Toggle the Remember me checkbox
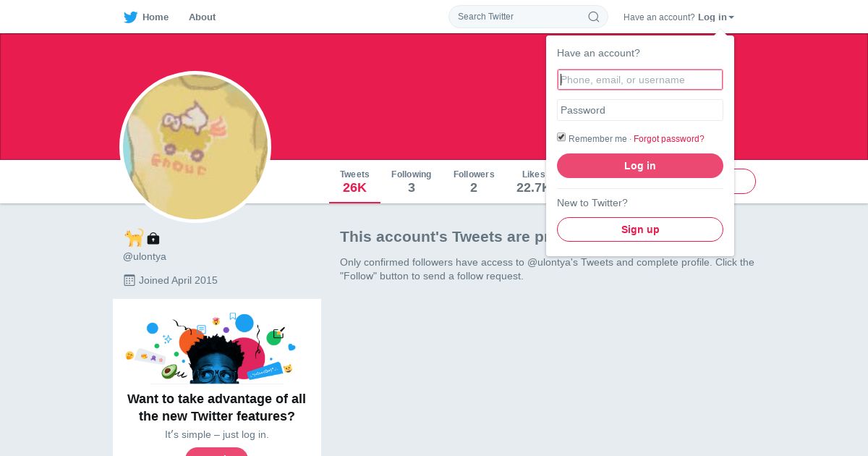Image resolution: width=868 pixels, height=456 pixels. tap(561, 138)
